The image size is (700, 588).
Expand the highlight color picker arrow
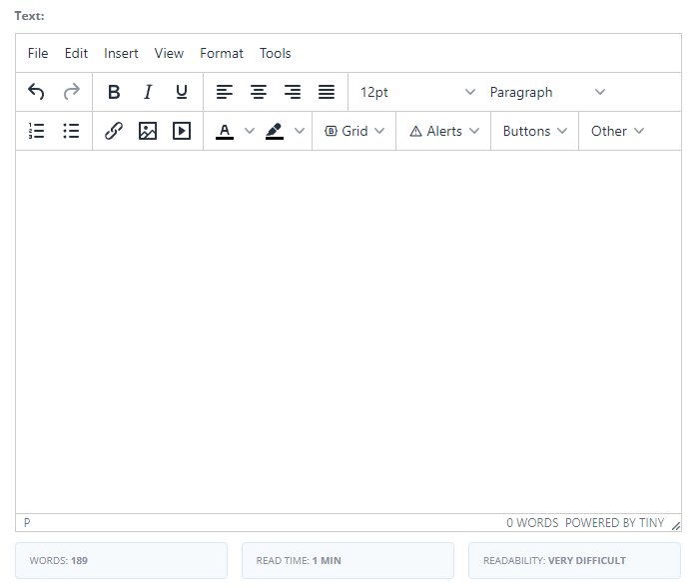click(x=300, y=131)
